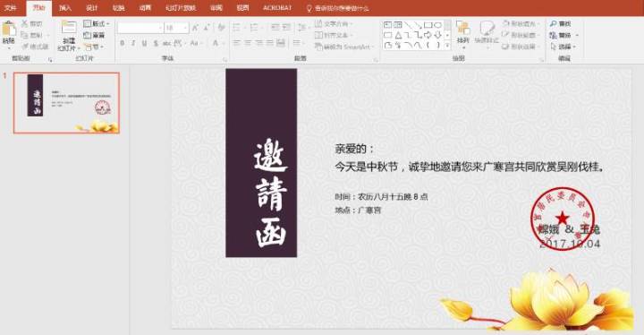This screenshot has height=335, width=644.
Task: Toggle text shadow (S) formatting
Action: 156,43
